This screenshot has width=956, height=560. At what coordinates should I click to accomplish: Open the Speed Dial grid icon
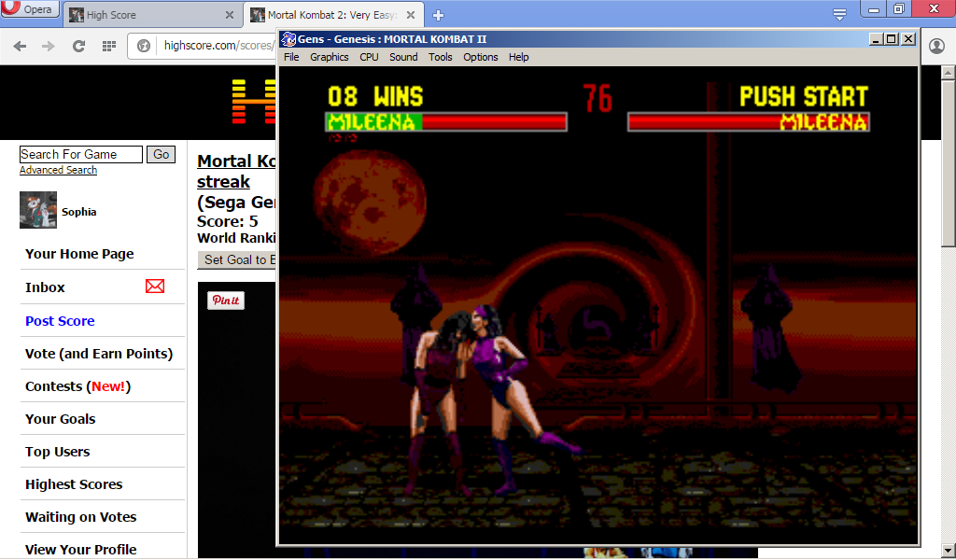coord(108,46)
